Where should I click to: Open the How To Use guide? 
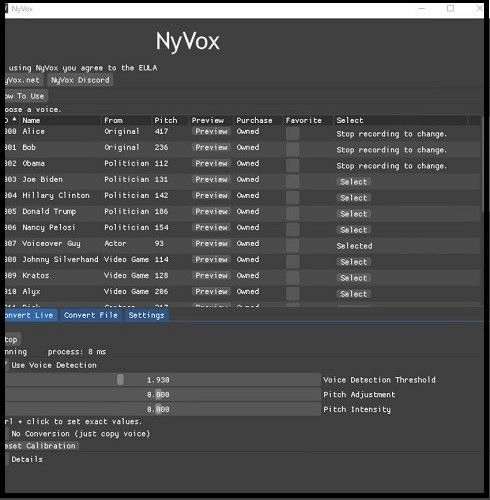(x=26, y=96)
